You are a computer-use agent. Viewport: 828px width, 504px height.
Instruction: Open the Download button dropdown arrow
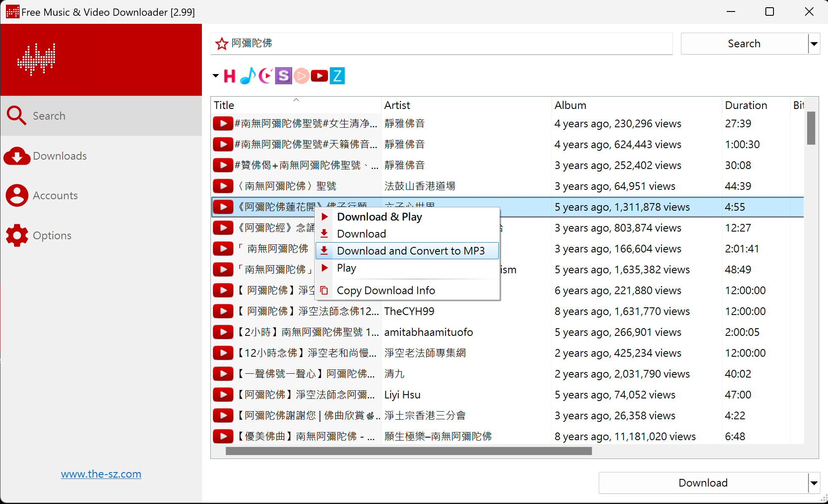point(814,483)
